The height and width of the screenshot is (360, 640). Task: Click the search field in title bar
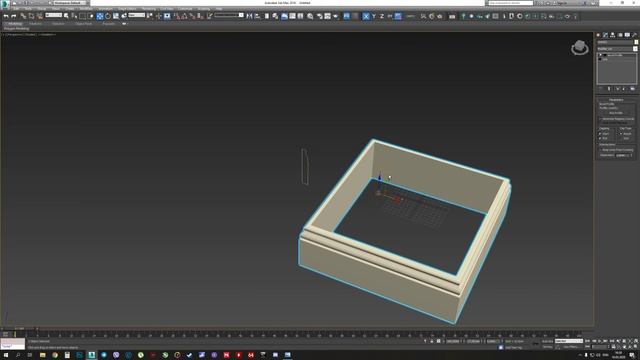pyautogui.click(x=511, y=3)
